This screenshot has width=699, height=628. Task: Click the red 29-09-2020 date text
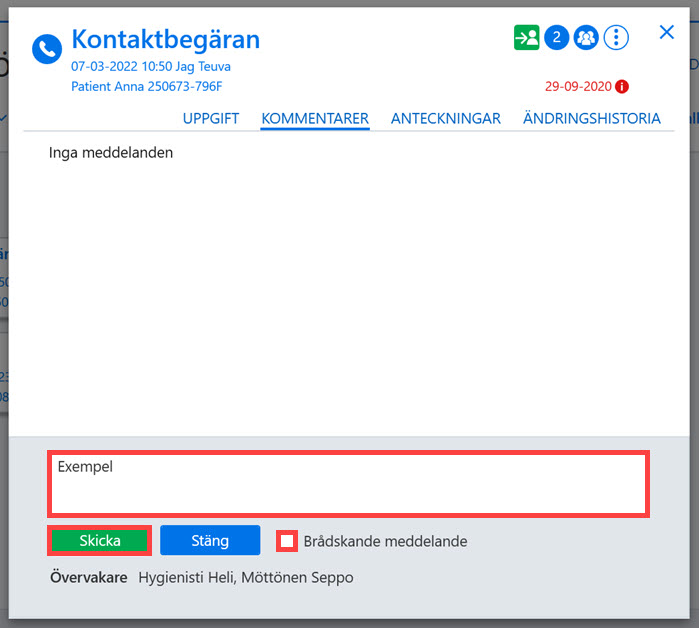pos(578,86)
